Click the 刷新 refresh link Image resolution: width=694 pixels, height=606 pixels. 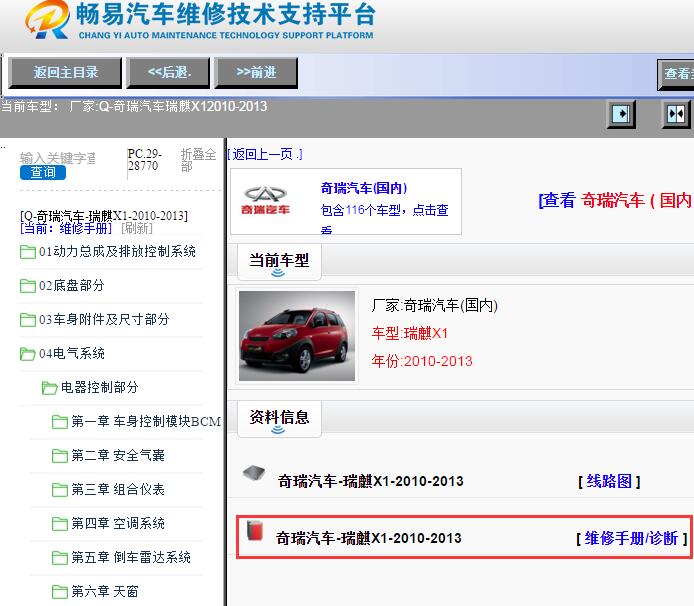tap(136, 228)
